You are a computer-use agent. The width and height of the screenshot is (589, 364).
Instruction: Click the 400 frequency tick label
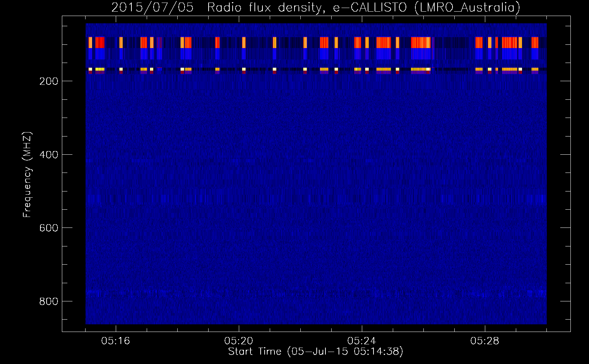coord(48,155)
